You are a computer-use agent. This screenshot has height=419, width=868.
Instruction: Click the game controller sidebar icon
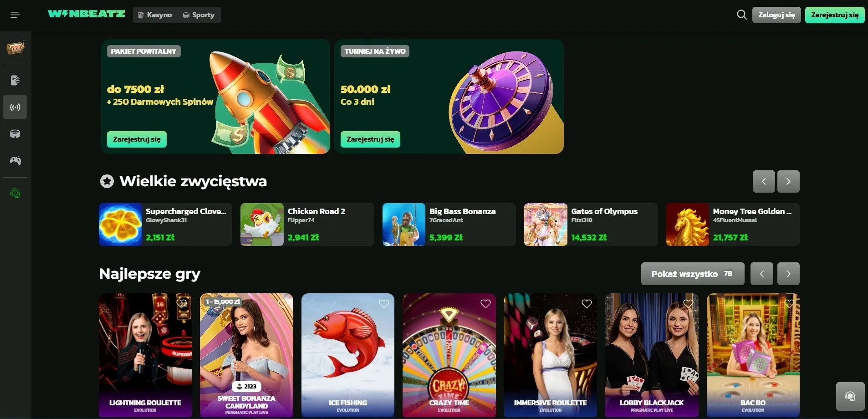tap(15, 160)
